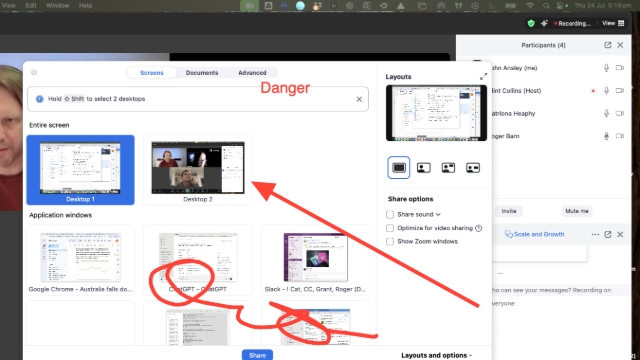Click the battery status icon
640x360 pixels.
tap(511, 6)
